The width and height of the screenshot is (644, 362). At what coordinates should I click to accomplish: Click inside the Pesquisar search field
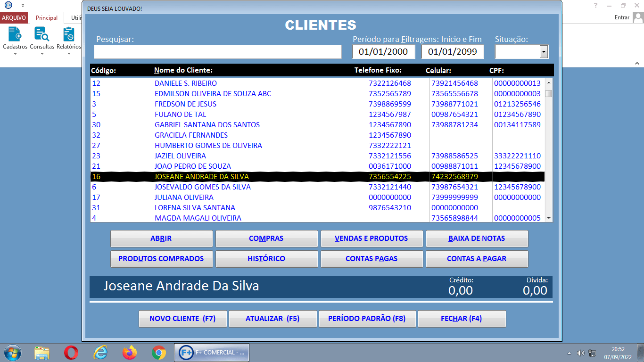(217, 52)
